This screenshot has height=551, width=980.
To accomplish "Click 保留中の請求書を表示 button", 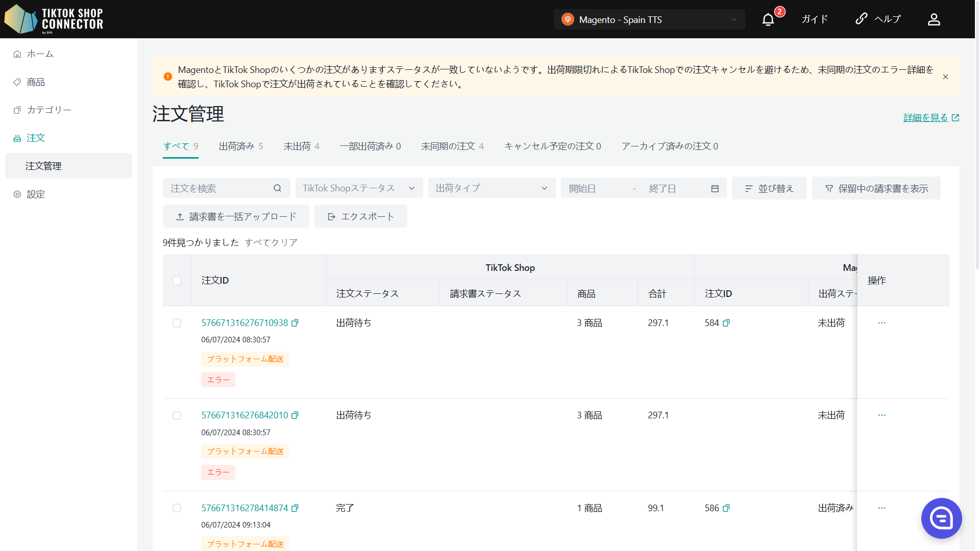I will pyautogui.click(x=876, y=188).
